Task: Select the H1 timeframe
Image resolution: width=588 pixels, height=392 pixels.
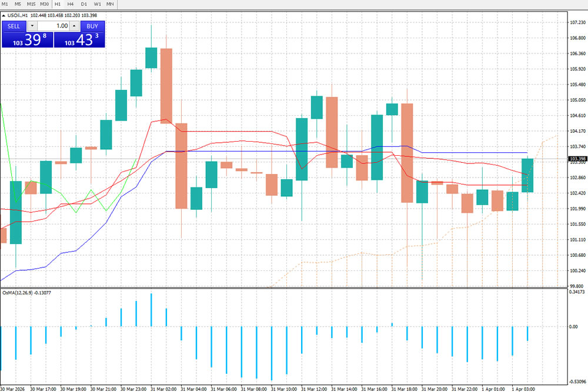Action: pos(58,4)
